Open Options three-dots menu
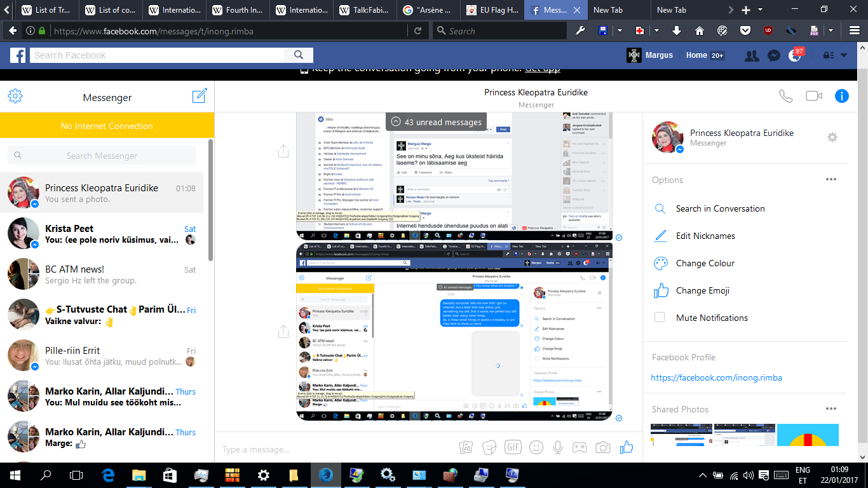868x488 pixels. coord(831,180)
